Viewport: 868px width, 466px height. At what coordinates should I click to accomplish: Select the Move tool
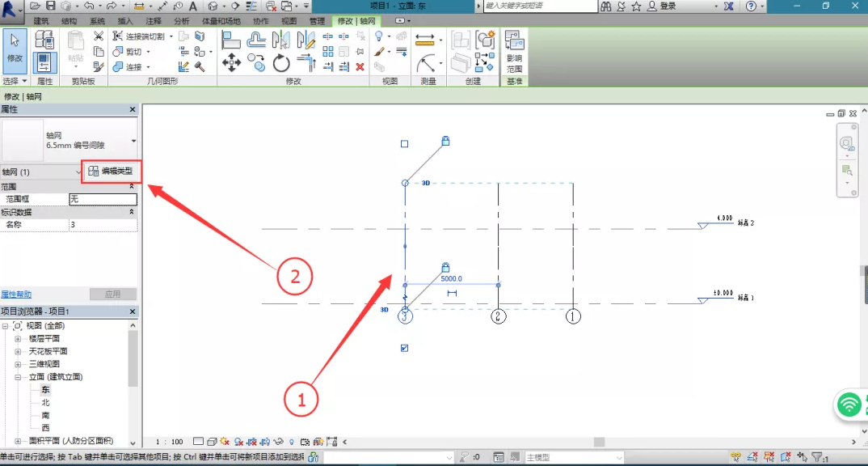(x=231, y=62)
